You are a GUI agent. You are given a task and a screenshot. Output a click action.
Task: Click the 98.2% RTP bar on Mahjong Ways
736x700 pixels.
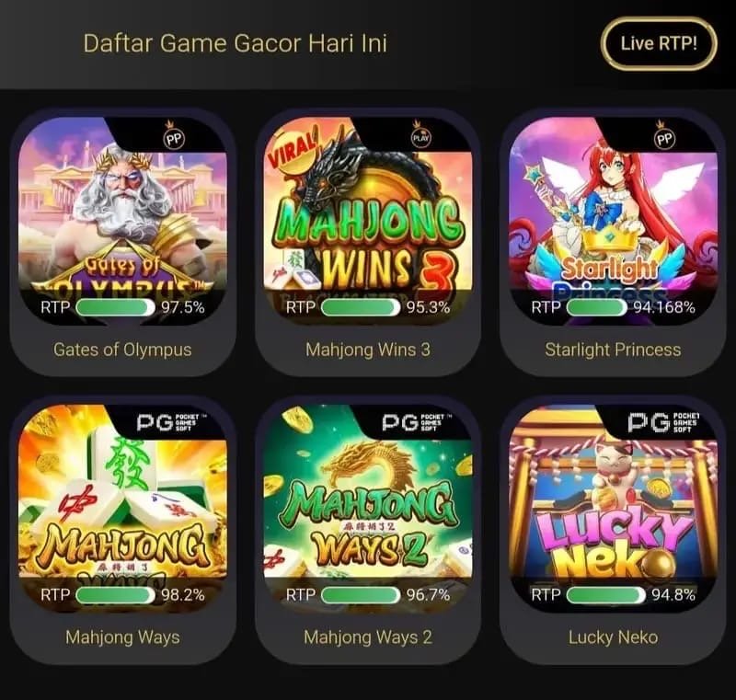pyautogui.click(x=116, y=595)
